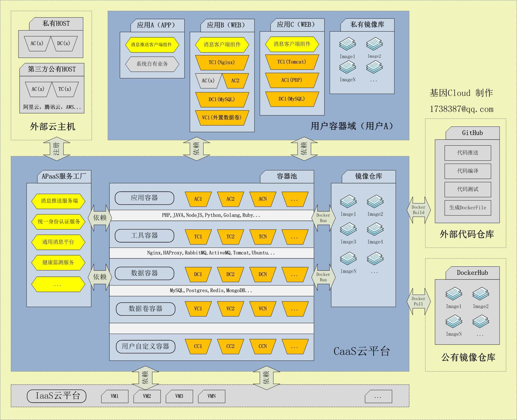Image resolution: width=517 pixels, height=420 pixels.
Task: Select the APaaS服务工厂 tab header
Action: pos(64,176)
